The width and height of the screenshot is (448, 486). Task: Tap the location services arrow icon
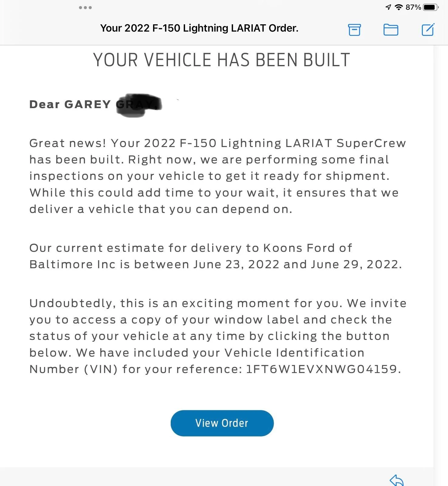click(388, 7)
